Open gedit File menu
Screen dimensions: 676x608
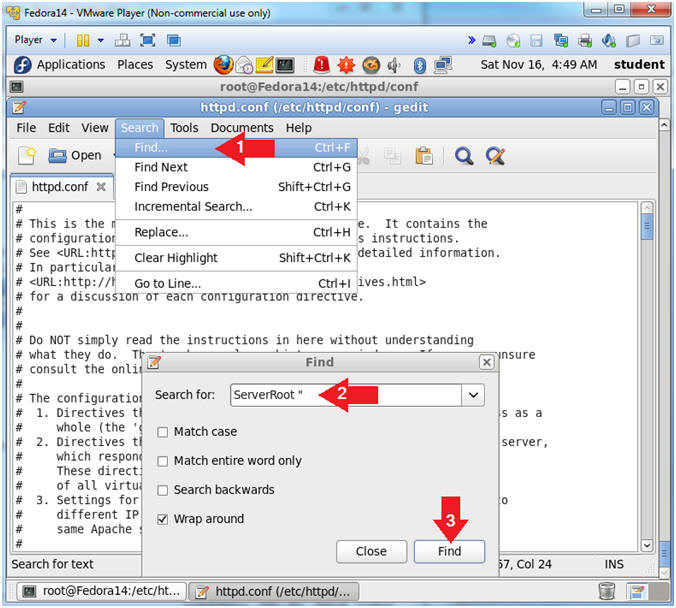point(26,128)
